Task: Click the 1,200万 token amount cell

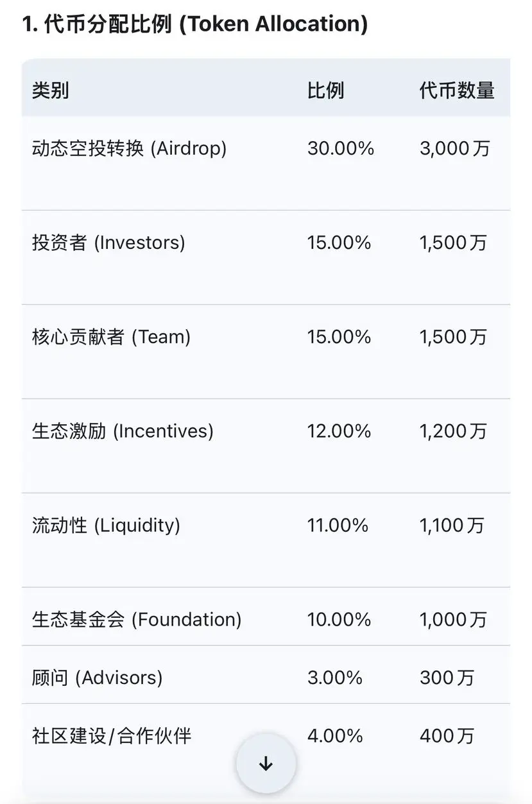Action: pos(453,431)
